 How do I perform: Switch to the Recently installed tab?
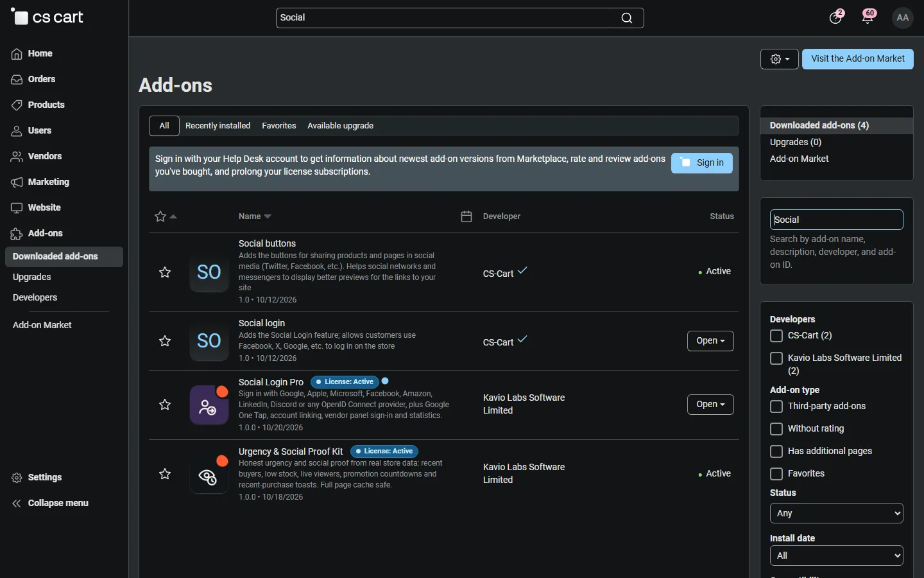pyautogui.click(x=218, y=126)
